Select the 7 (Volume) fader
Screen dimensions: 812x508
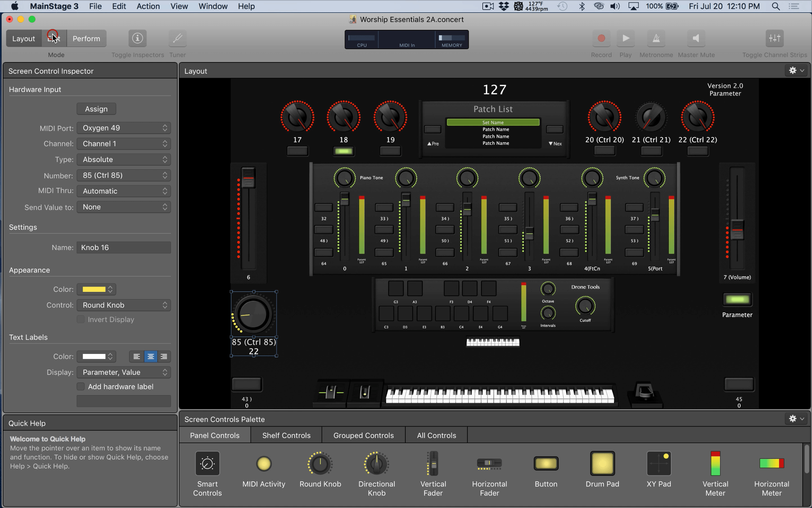click(x=737, y=230)
